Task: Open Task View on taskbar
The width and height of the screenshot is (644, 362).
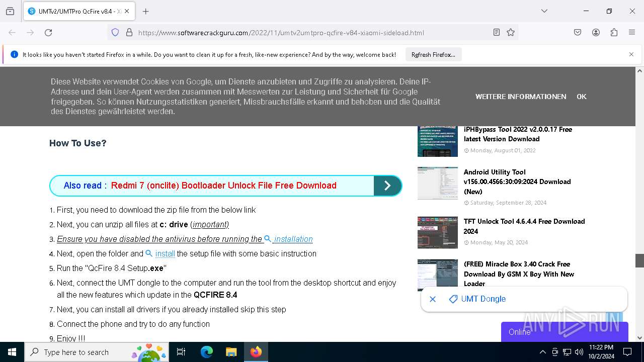Action: point(181,352)
